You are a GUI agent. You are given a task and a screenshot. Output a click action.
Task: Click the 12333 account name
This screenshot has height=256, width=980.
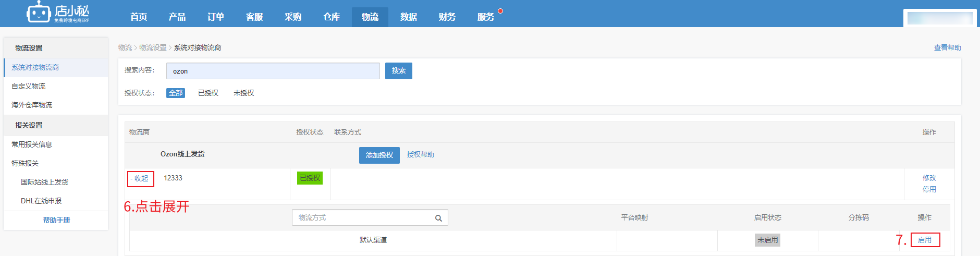(173, 178)
